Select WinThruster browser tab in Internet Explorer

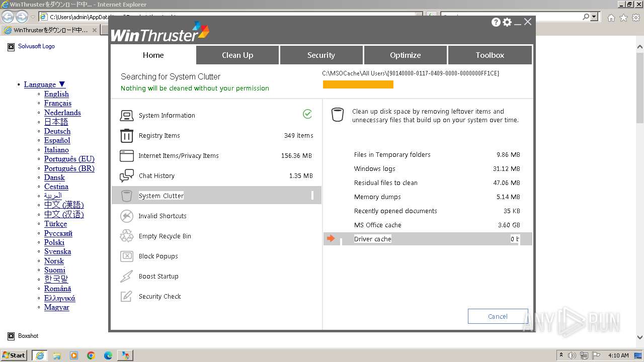pos(50,30)
